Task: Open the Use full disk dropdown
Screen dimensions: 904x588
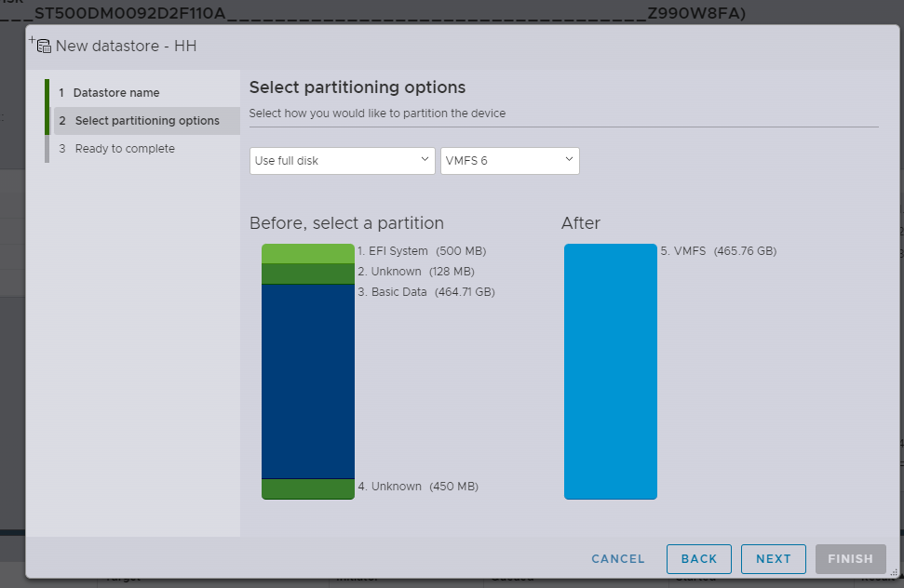Action: click(x=342, y=161)
